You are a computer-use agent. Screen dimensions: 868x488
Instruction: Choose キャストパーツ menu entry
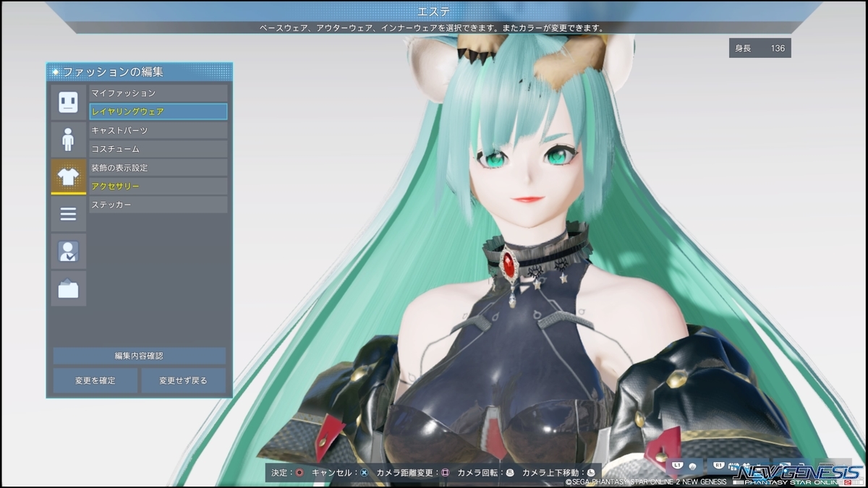(158, 130)
